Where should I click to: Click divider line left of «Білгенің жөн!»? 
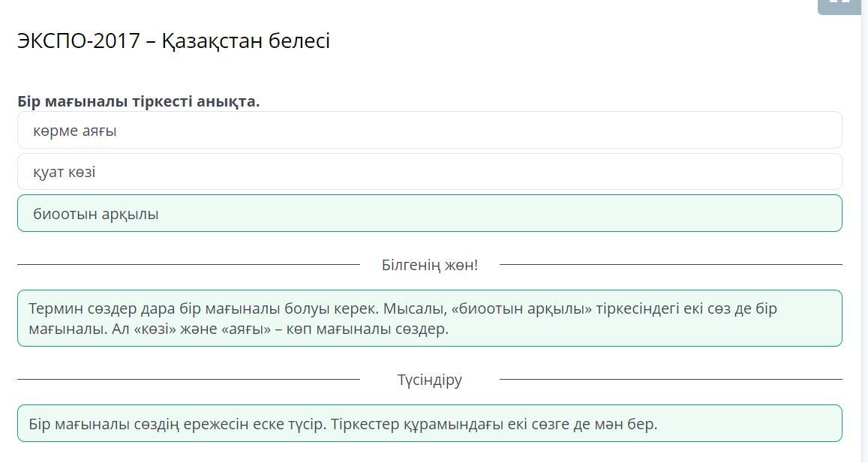pos(188,265)
